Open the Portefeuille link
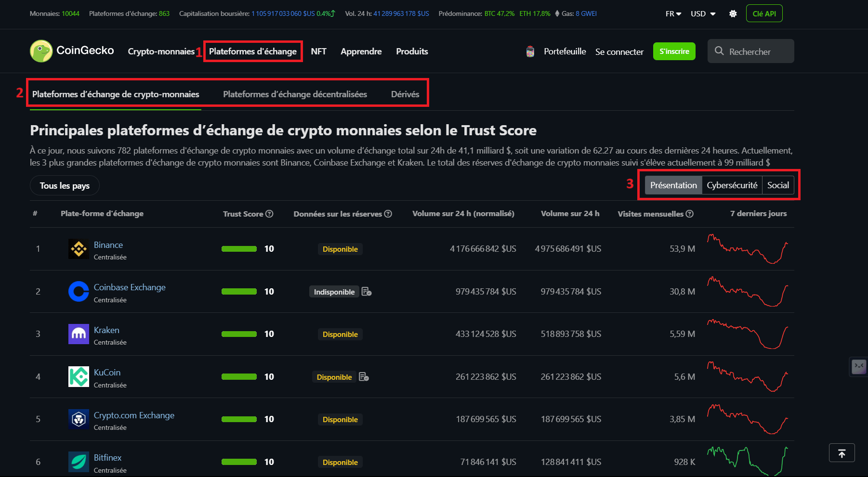Image resolution: width=868 pixels, height=477 pixels. [565, 52]
